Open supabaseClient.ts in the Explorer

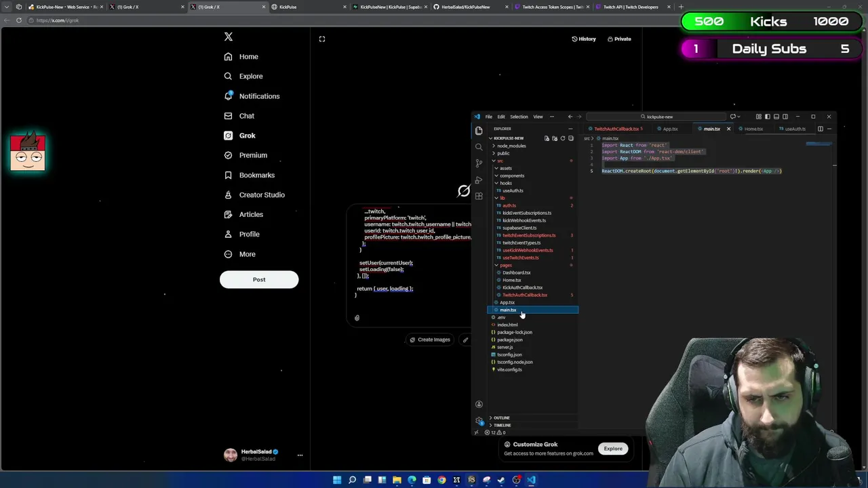tap(519, 228)
